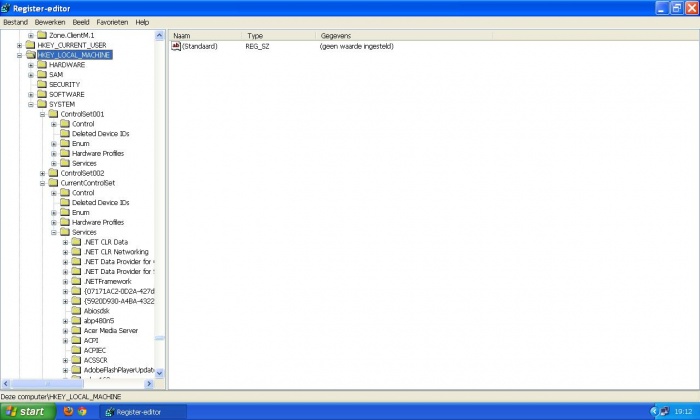Expand the SOFTWARE key
The width and height of the screenshot is (700, 420).
pos(31,94)
